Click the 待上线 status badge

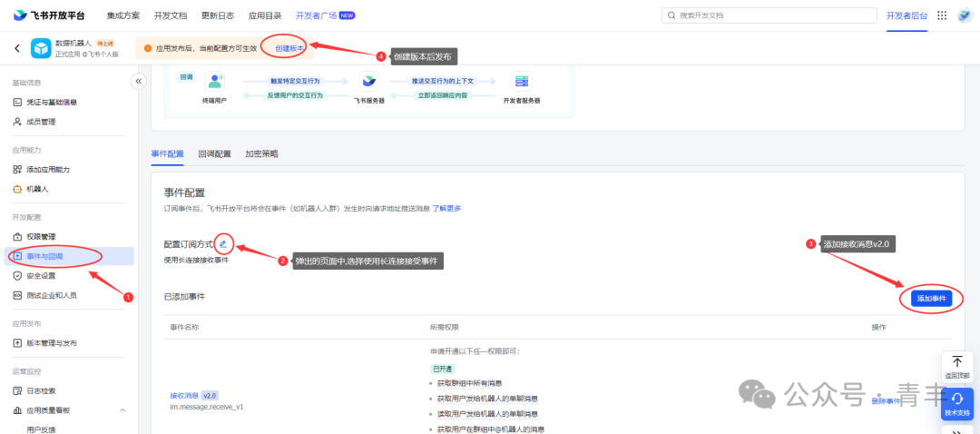(x=104, y=44)
